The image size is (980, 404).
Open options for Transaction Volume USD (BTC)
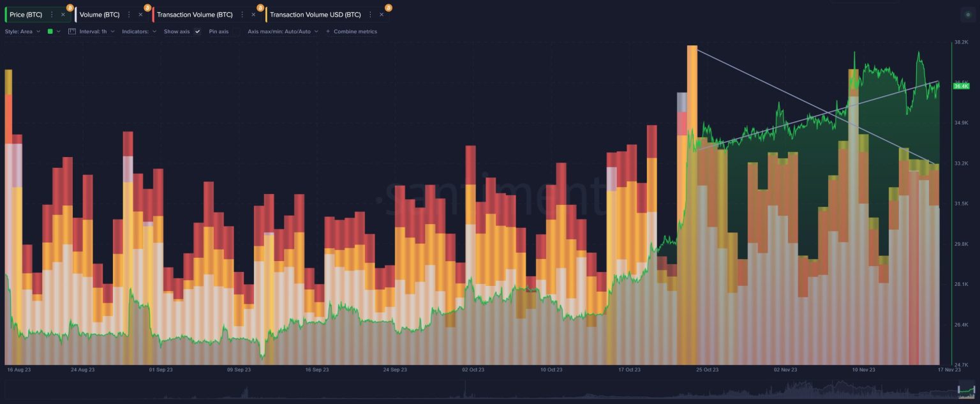[x=370, y=15]
